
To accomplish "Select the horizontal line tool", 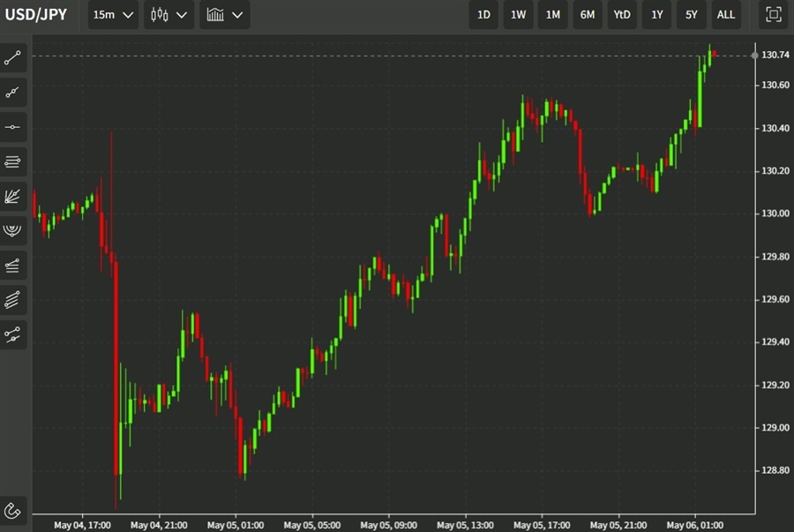I will point(13,127).
